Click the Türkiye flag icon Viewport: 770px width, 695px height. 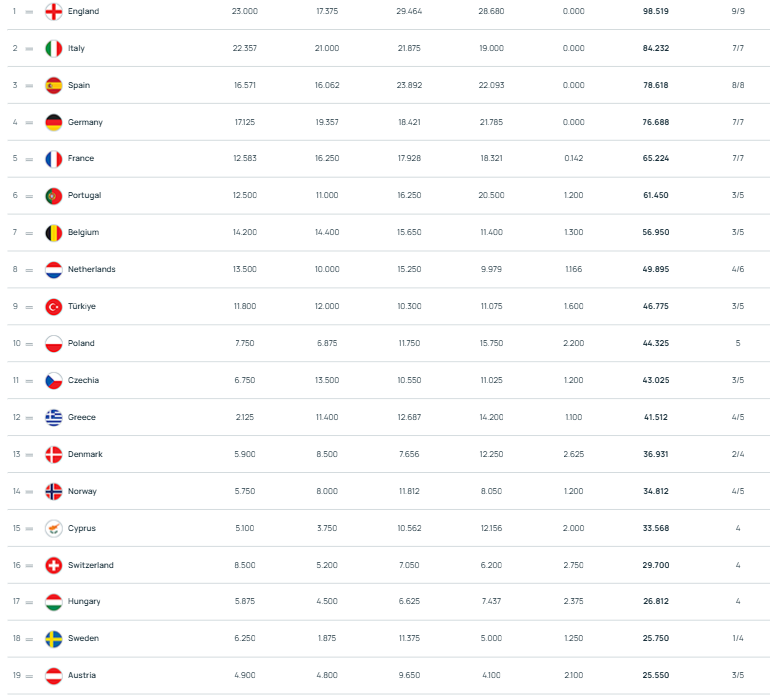coord(54,306)
